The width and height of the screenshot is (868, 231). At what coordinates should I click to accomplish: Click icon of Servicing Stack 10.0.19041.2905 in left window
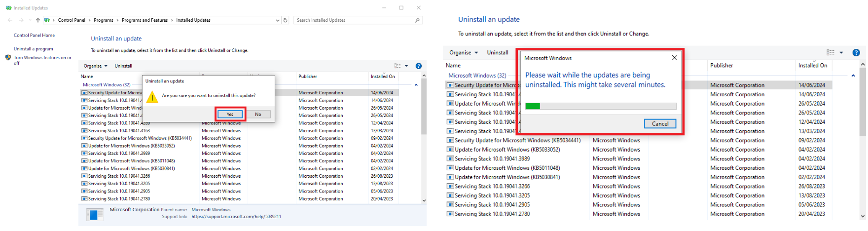[x=84, y=191]
